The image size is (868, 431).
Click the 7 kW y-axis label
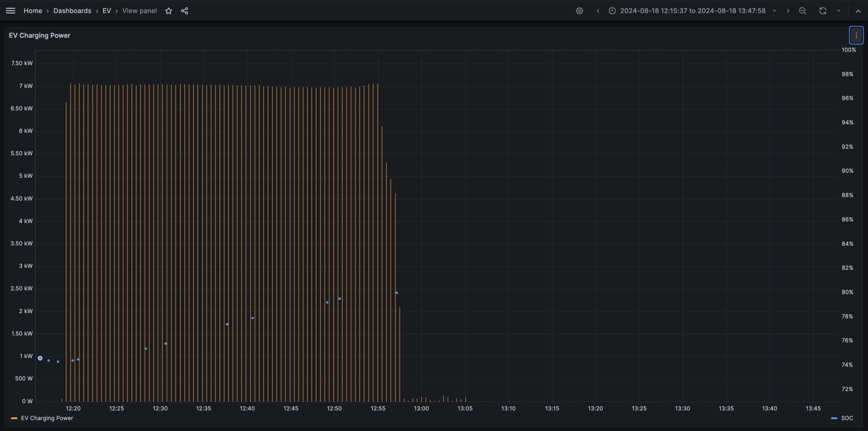pyautogui.click(x=26, y=86)
